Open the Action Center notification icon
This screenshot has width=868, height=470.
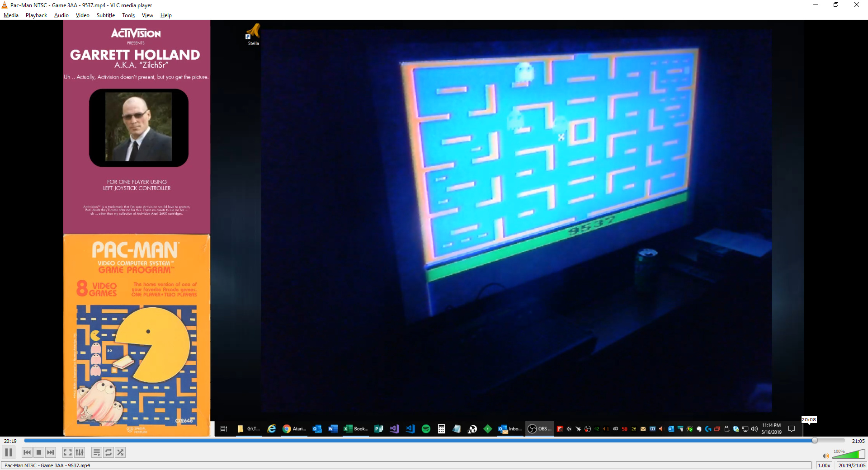pos(792,429)
